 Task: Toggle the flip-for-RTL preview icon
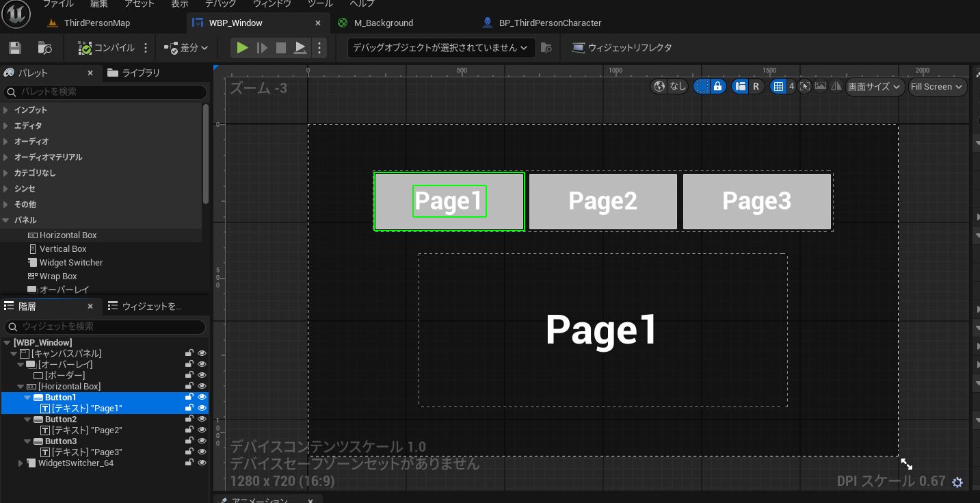tap(836, 86)
